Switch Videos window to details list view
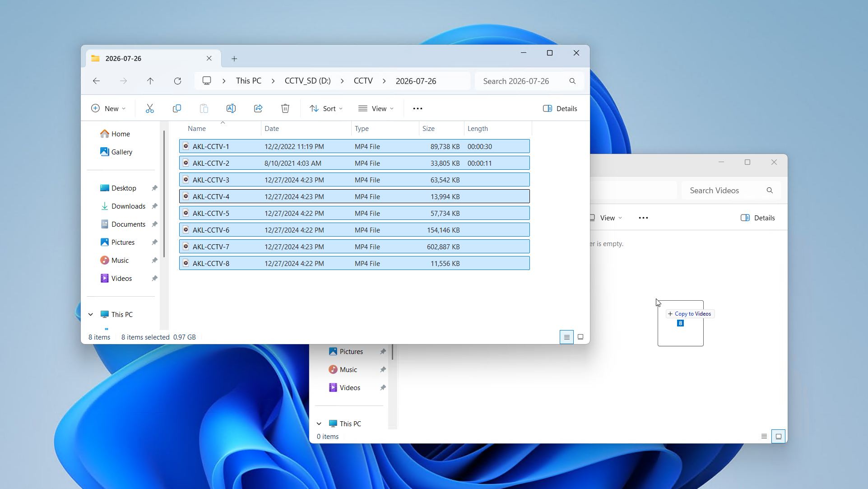 (x=764, y=437)
